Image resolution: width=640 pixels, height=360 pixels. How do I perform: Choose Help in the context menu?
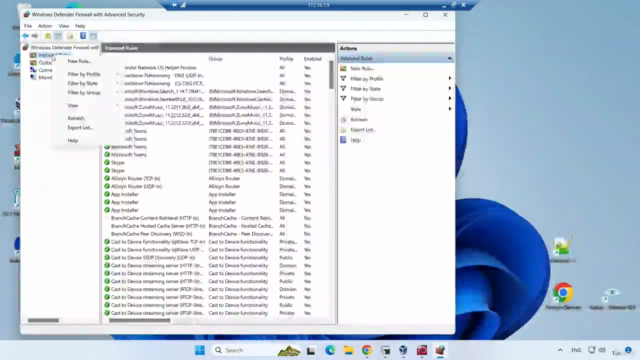click(x=73, y=140)
